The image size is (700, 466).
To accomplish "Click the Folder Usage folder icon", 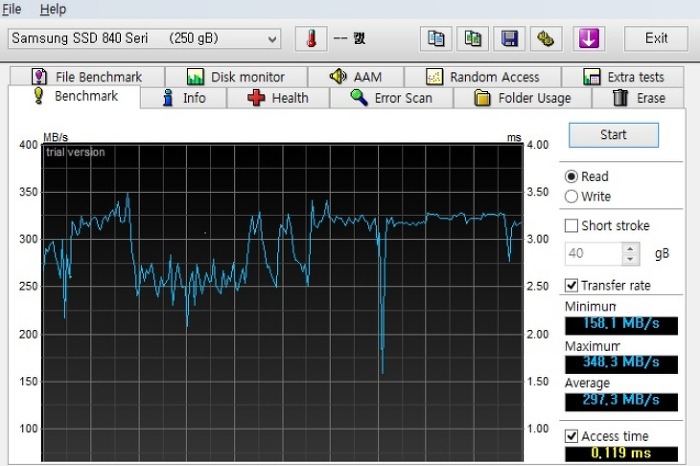I will tap(482, 98).
